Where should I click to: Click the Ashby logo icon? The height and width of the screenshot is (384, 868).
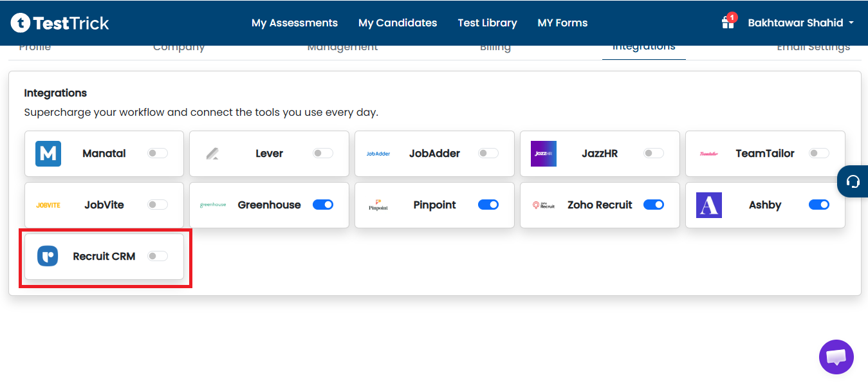[709, 205]
